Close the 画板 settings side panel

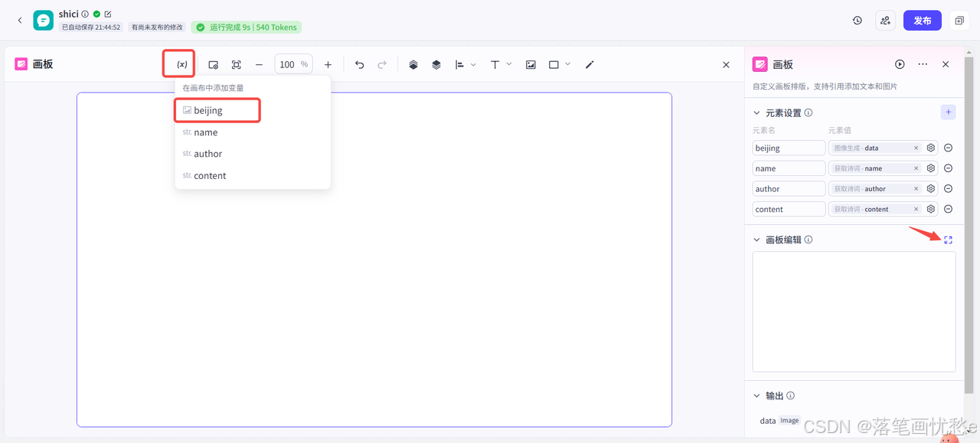pyautogui.click(x=946, y=64)
